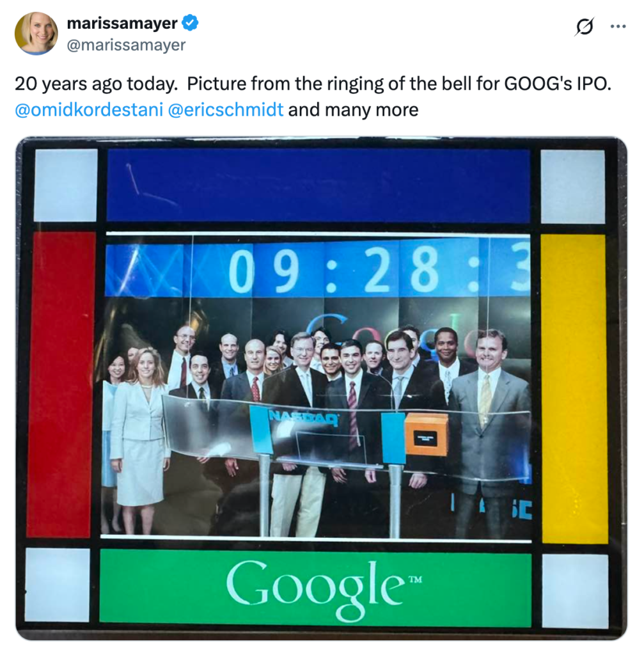Image resolution: width=644 pixels, height=655 pixels.
Task: Click the top-left white square of frame
Action: click(66, 185)
